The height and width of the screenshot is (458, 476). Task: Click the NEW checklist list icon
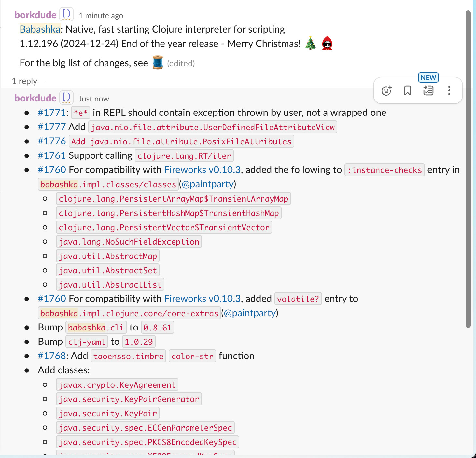[428, 90]
